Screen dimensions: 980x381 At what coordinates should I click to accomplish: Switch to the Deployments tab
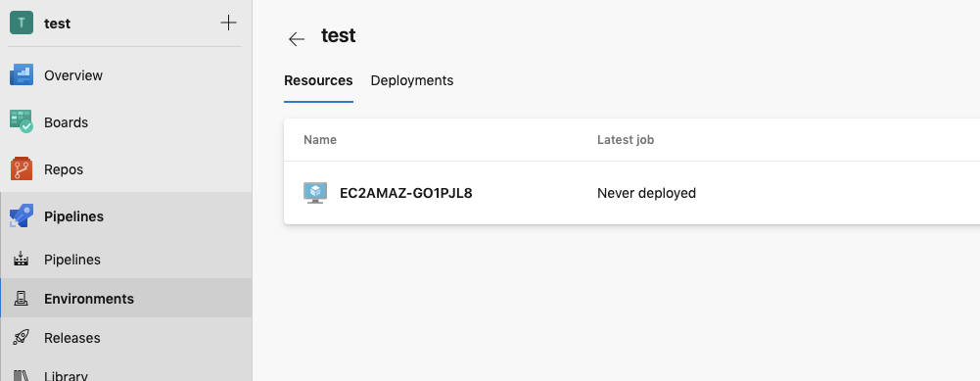tap(412, 80)
